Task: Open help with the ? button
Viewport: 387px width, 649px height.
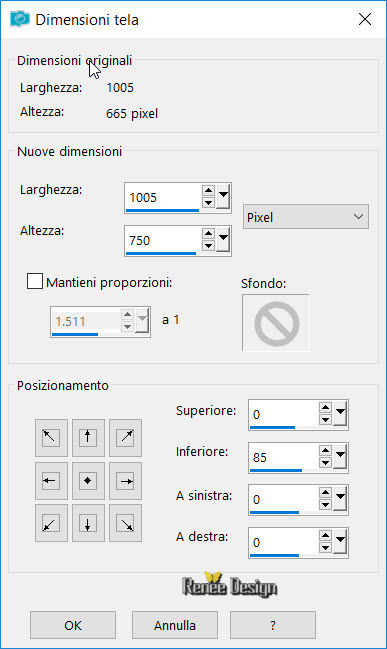Action: 273,625
